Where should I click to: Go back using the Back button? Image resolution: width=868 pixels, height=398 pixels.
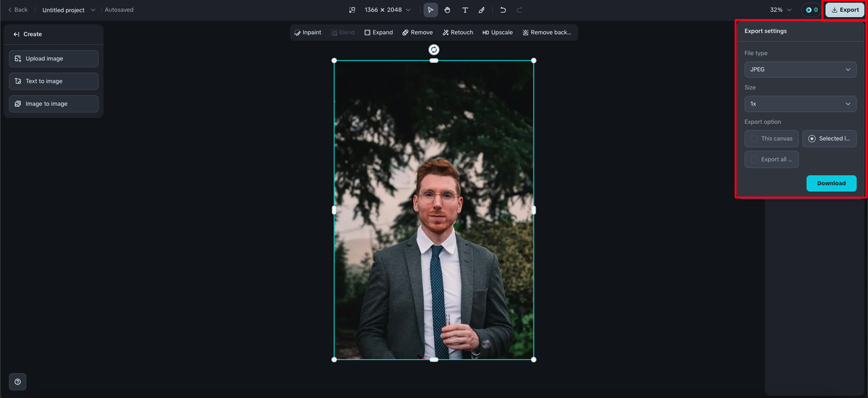pyautogui.click(x=18, y=10)
